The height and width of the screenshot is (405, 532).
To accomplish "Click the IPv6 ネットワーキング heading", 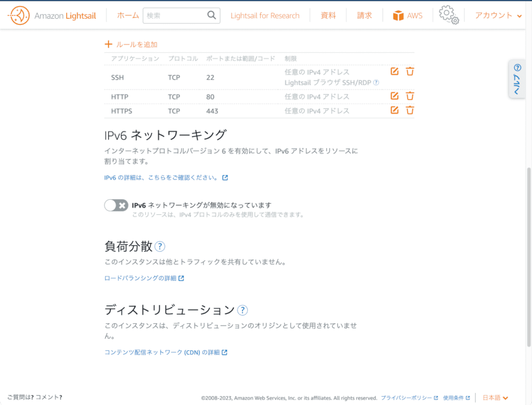I will (165, 135).
